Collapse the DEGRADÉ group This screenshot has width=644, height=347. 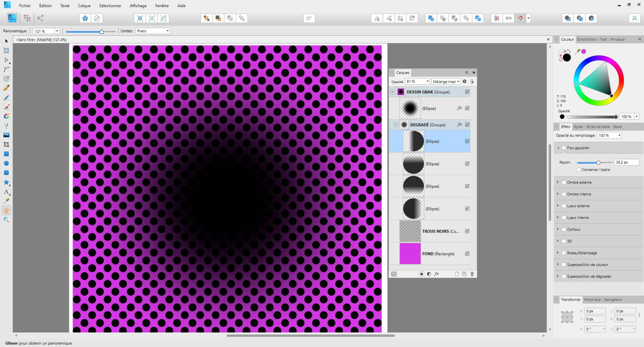[x=395, y=125]
